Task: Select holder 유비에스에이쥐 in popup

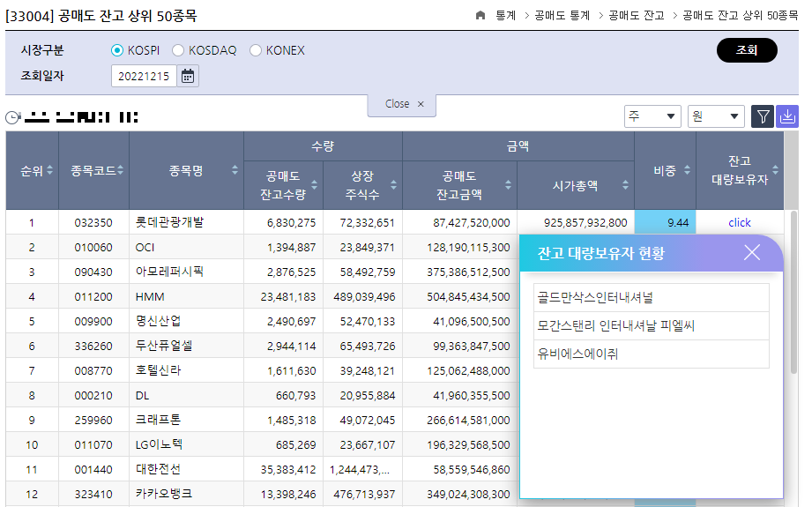Action: click(x=651, y=354)
